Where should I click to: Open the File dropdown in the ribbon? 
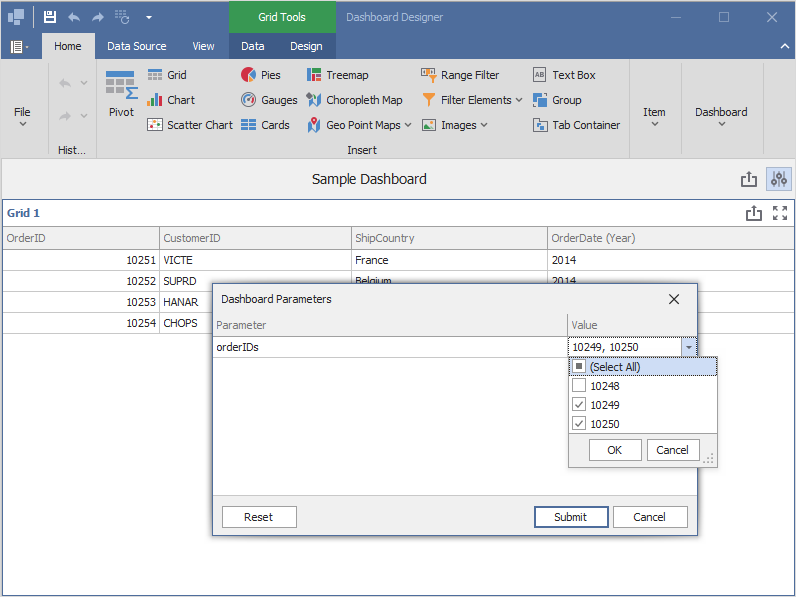click(x=22, y=116)
